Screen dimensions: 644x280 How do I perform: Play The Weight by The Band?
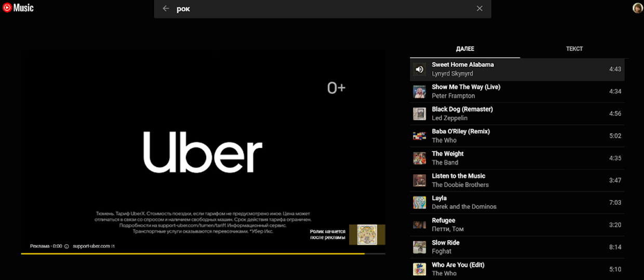pos(448,154)
